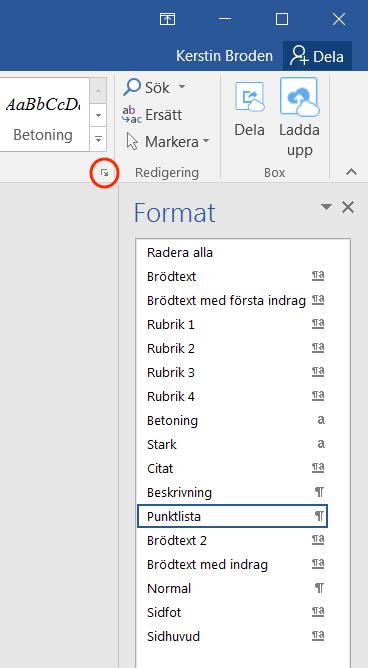Click style icon beside Sidfot

coord(318,612)
